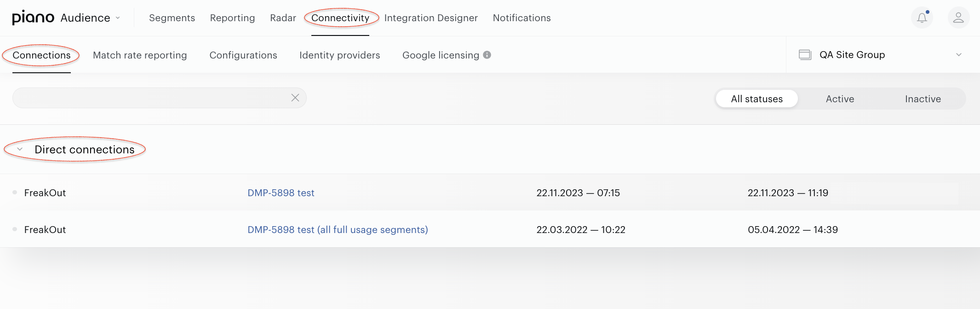This screenshot has height=309, width=980.
Task: Click the piano logo
Action: [x=33, y=17]
